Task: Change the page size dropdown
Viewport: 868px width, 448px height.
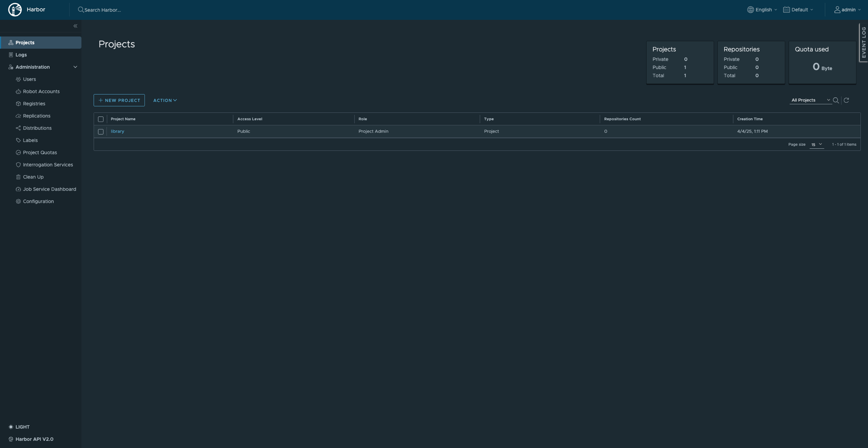Action: click(816, 145)
